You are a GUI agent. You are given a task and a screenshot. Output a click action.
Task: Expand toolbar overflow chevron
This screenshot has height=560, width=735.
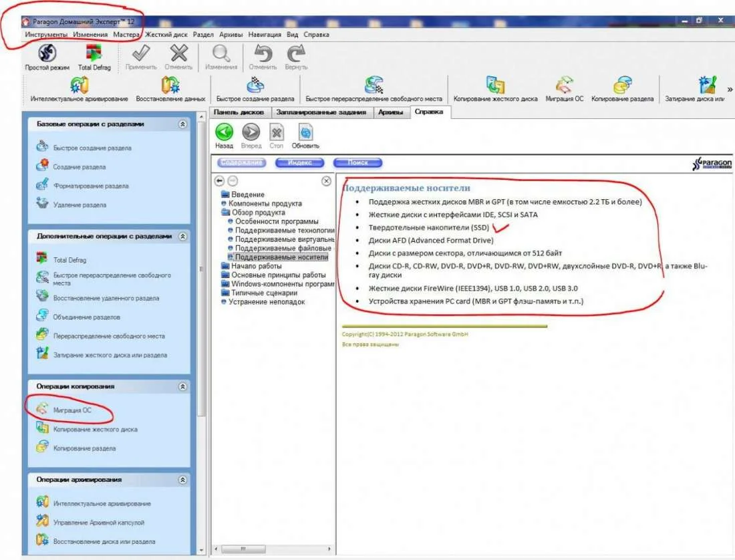point(730,89)
